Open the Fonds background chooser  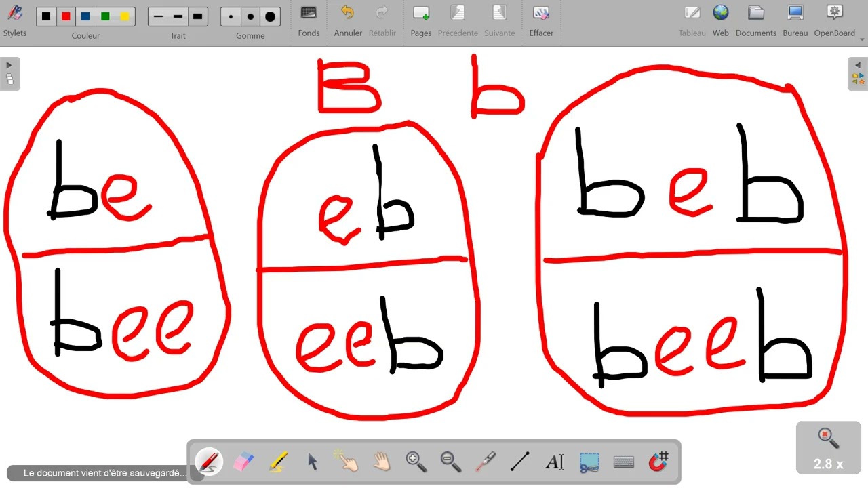click(x=309, y=20)
